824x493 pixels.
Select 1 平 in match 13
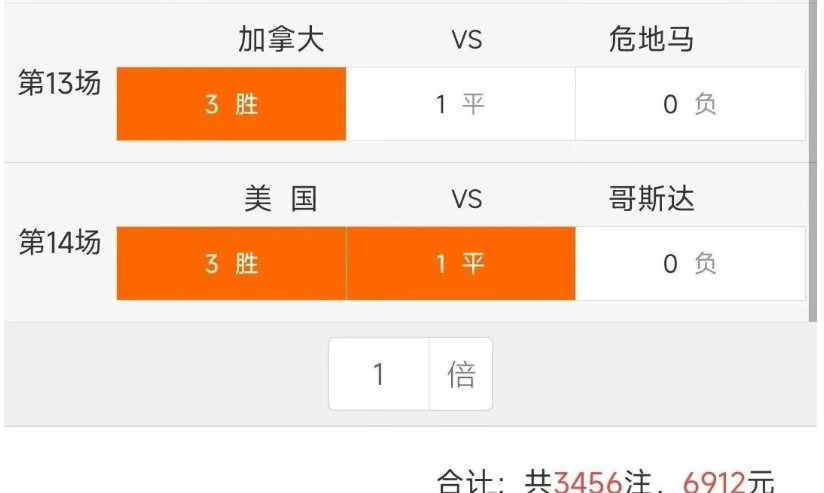tap(460, 104)
